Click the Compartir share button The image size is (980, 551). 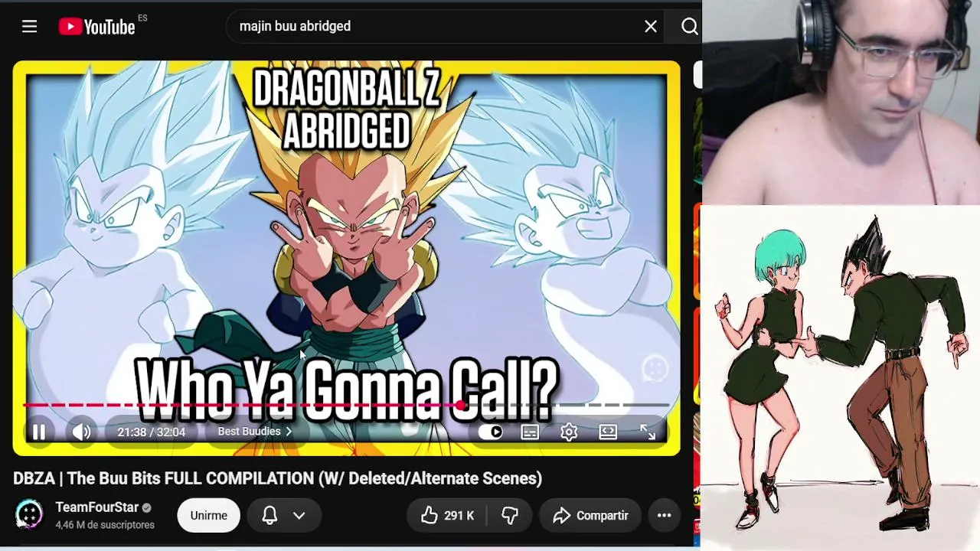click(590, 516)
